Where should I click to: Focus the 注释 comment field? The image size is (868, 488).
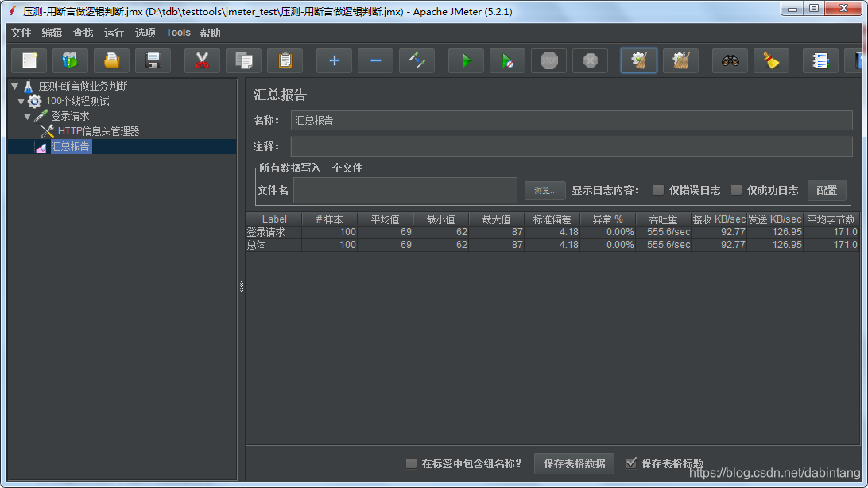point(572,146)
